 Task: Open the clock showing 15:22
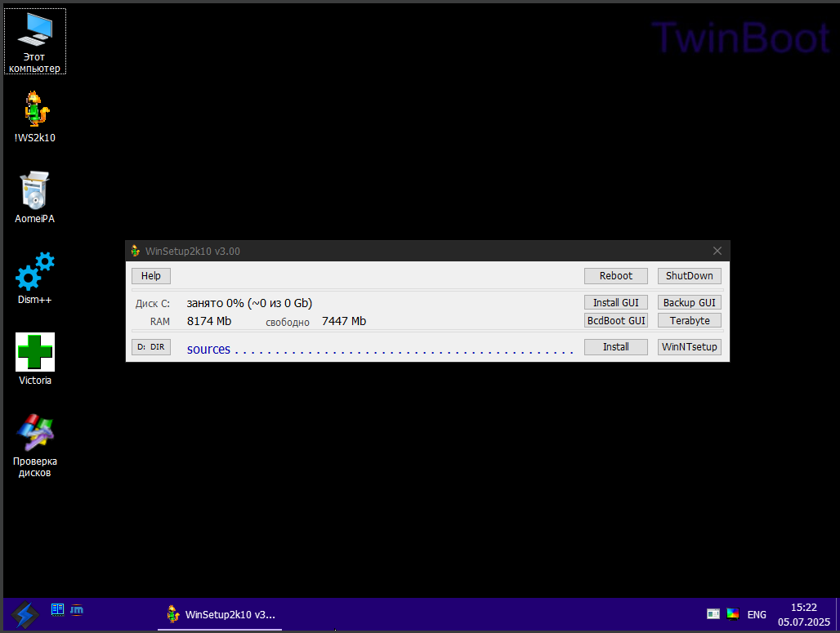(803, 608)
